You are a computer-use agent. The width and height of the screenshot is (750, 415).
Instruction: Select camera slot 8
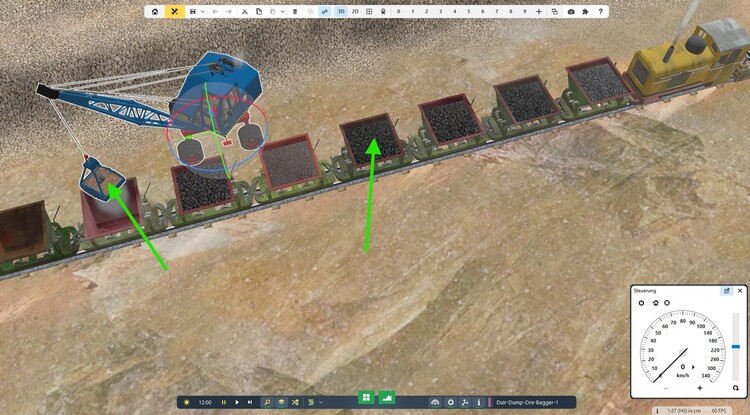[x=511, y=11]
